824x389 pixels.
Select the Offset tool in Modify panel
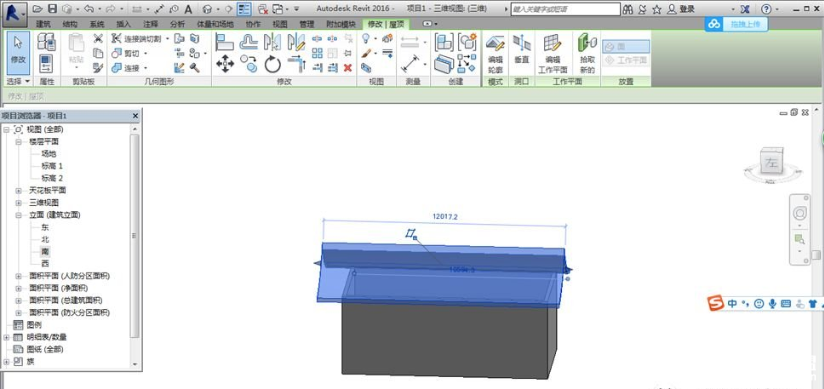249,42
